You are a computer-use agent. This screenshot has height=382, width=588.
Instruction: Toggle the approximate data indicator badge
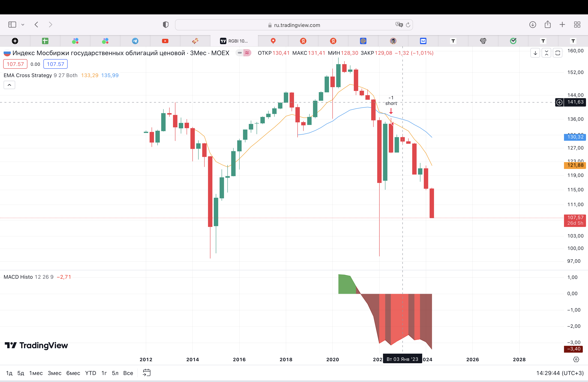pyautogui.click(x=247, y=53)
